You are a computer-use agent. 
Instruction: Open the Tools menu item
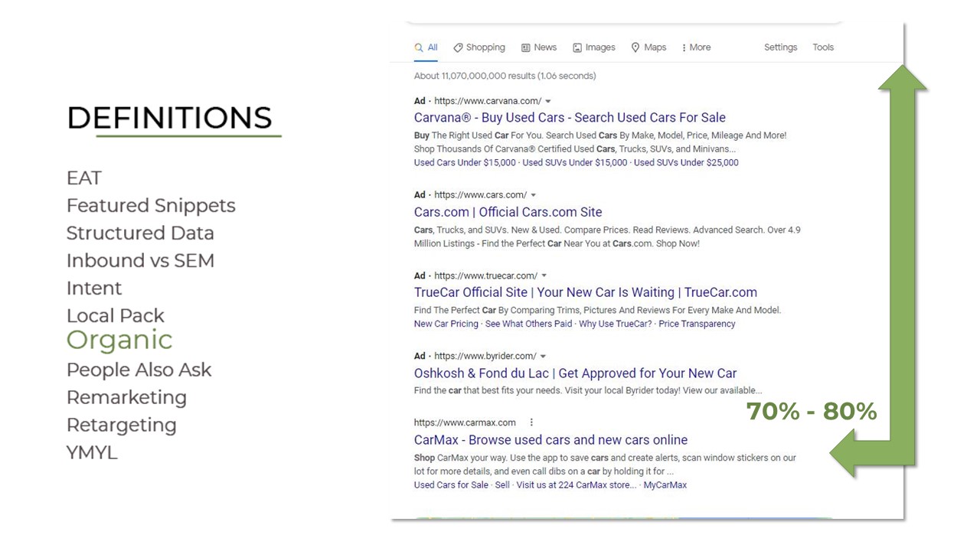[823, 47]
